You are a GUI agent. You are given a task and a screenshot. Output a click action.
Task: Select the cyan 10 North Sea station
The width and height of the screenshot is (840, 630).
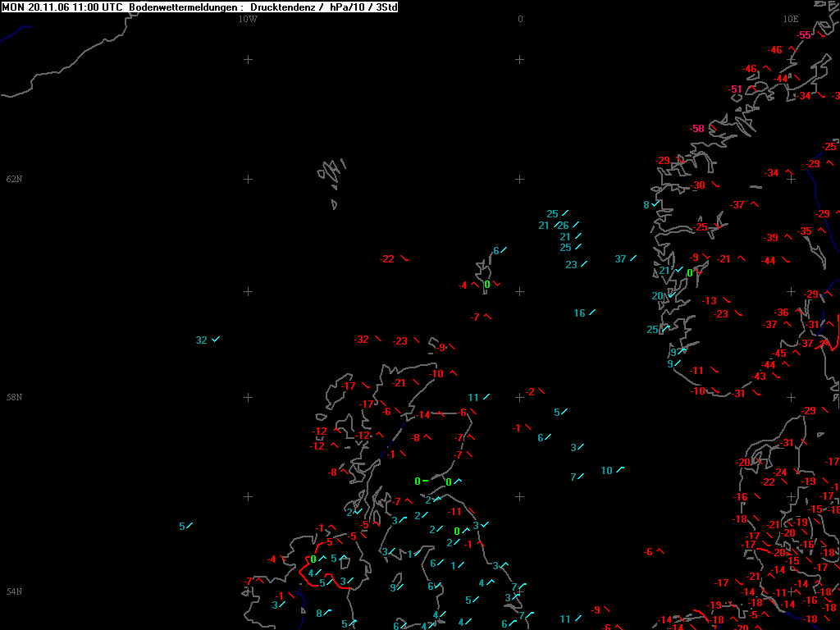[607, 471]
